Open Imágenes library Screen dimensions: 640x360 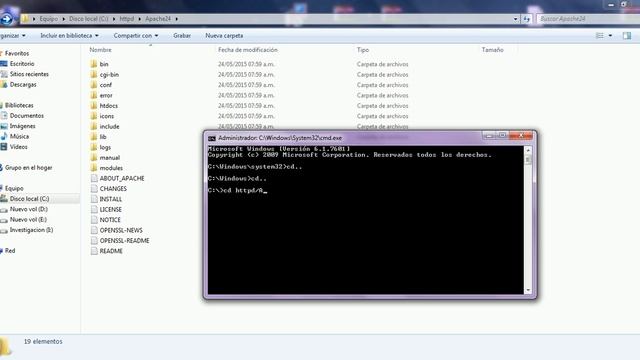(22, 126)
